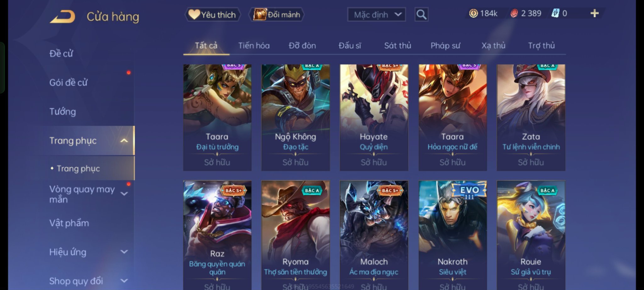
Task: Click the red ruby gem icon
Action: (514, 13)
